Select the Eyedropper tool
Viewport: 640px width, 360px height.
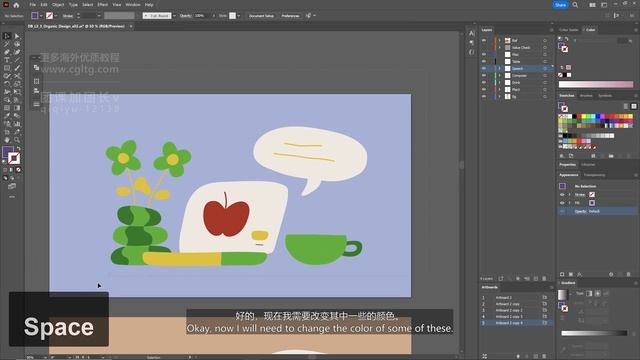7,116
